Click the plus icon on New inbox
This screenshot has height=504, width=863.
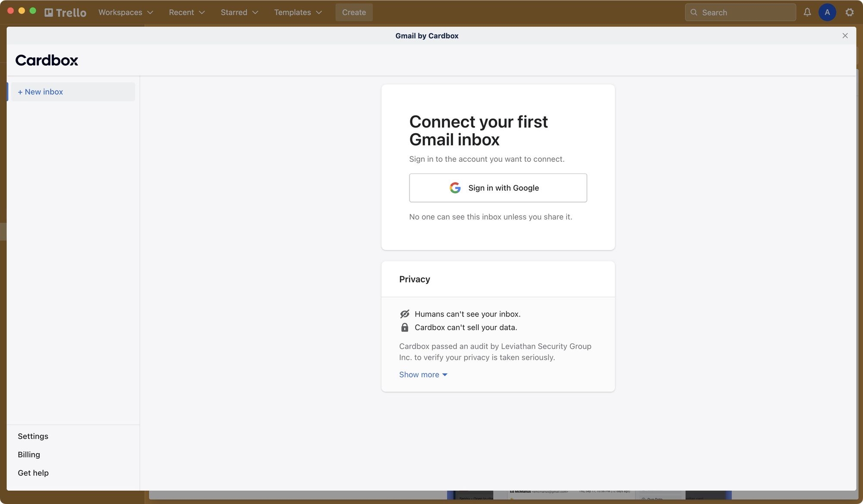pos(21,91)
